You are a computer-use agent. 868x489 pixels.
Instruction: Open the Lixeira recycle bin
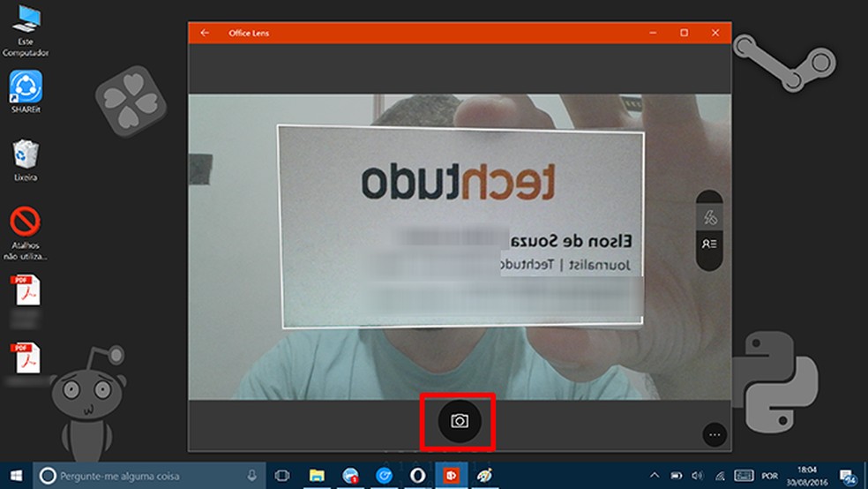tap(26, 160)
